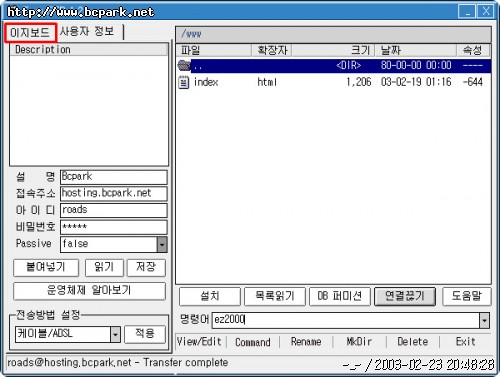This screenshot has width=500, height=377.
Task: Select Rename in the bottom menu
Action: coord(306,342)
